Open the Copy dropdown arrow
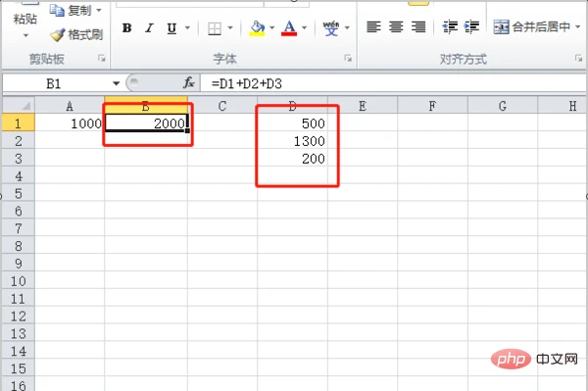This screenshot has height=391, width=588. tap(99, 11)
